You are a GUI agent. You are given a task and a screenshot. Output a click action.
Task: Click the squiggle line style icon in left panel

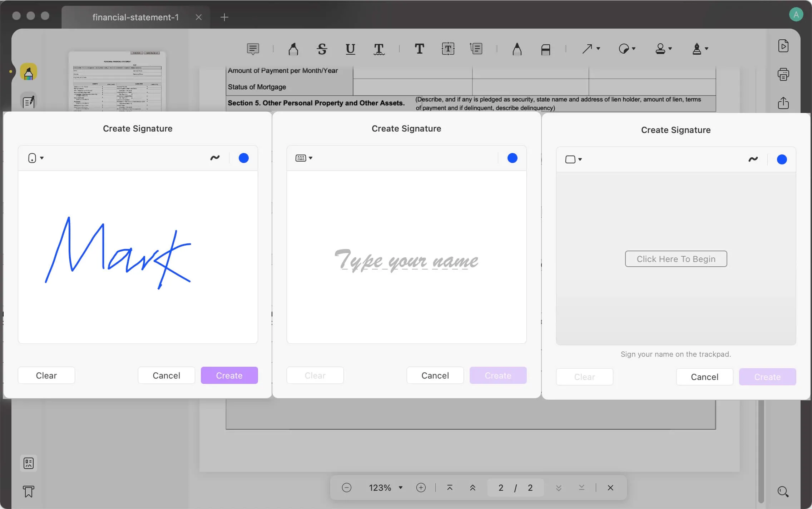click(215, 158)
